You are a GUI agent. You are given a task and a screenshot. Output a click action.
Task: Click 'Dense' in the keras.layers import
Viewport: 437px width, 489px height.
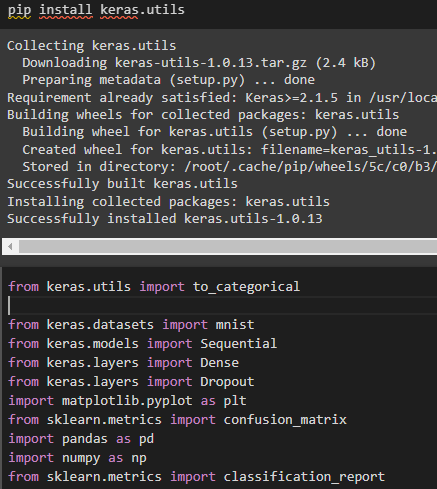click(x=219, y=363)
